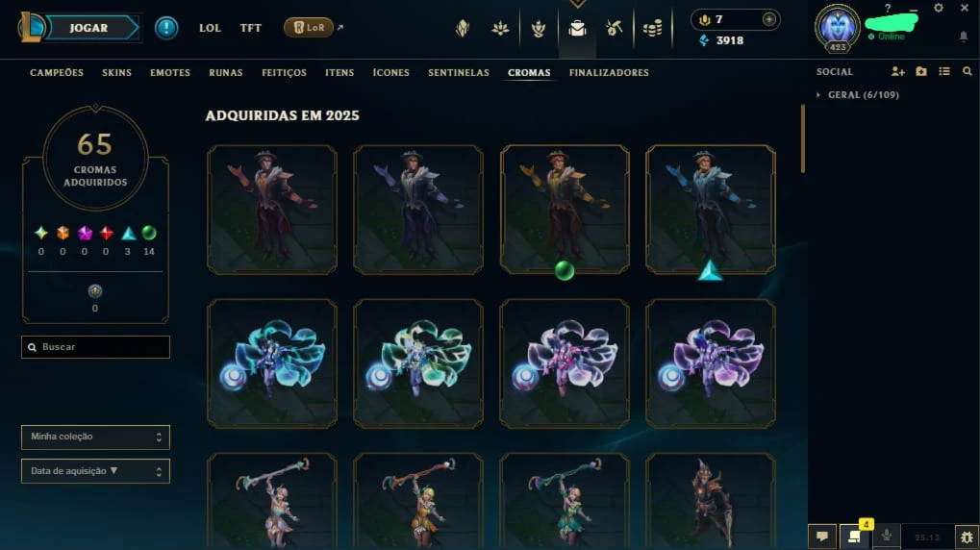Click the missions alert exclamation icon
Screen dimensions: 980x550
[x=166, y=28]
